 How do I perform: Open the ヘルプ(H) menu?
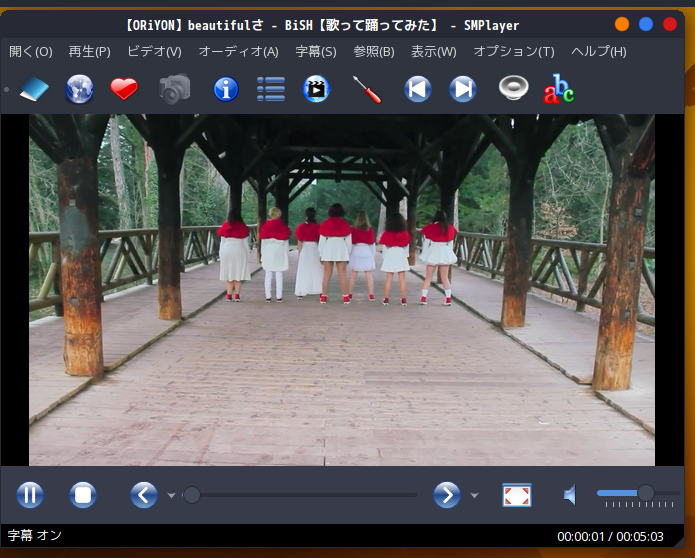tap(598, 52)
